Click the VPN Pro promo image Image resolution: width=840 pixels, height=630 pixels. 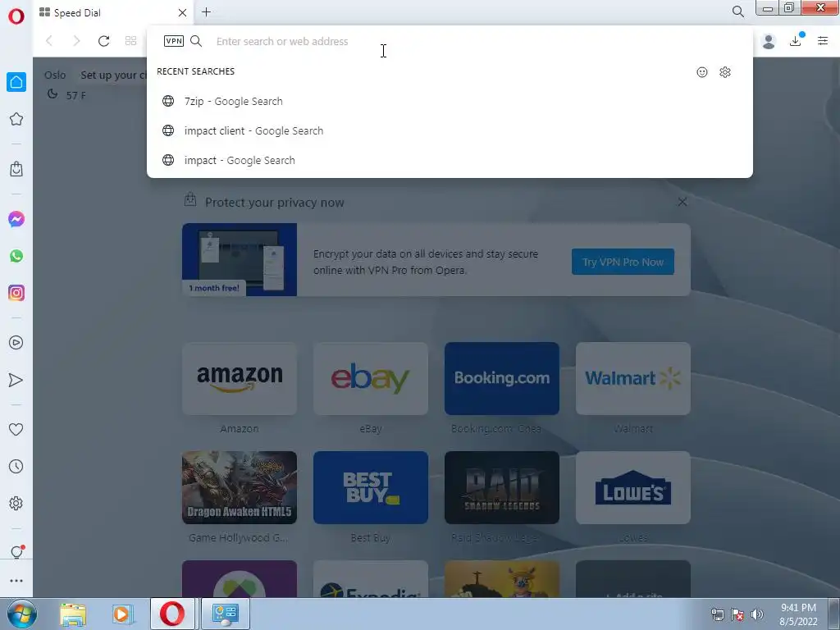coord(240,260)
